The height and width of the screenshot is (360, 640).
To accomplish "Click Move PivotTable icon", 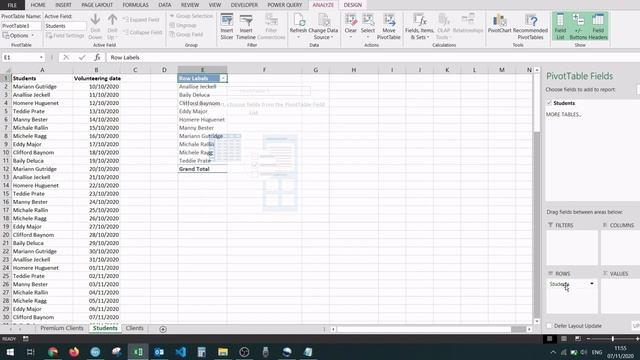I will 389,26.
